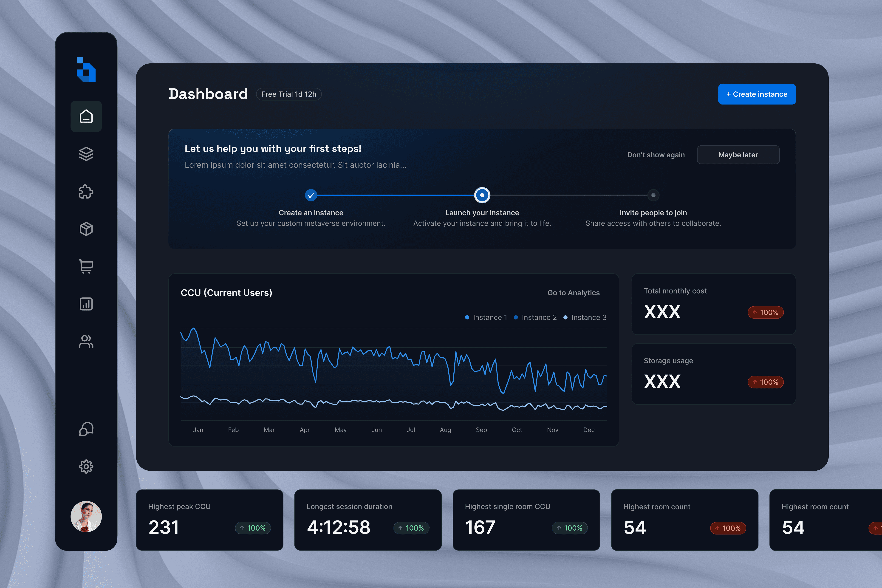Click the Free Trial 1d 12h badge
The height and width of the screenshot is (588, 882).
point(288,94)
